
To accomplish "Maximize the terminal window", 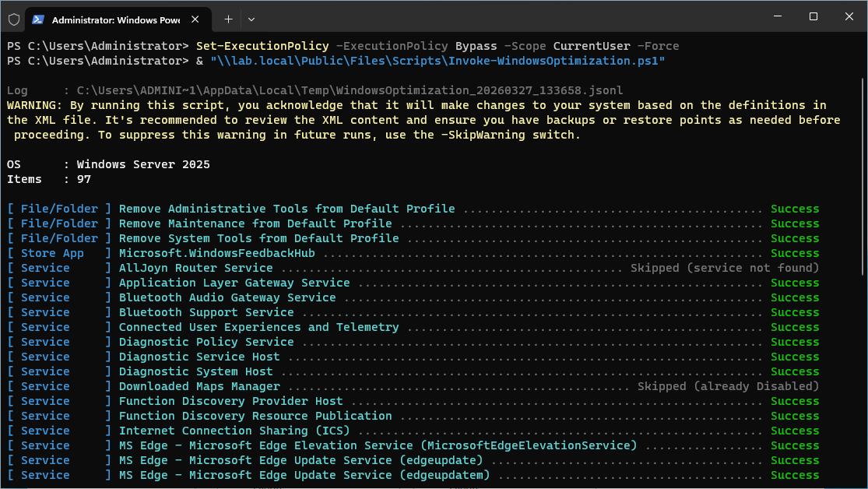I will pyautogui.click(x=814, y=16).
